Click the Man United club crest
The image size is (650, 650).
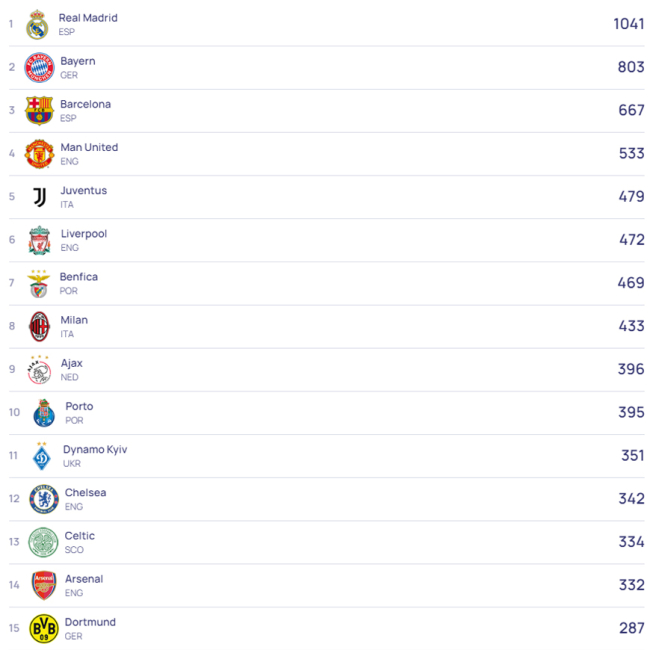click(x=39, y=154)
